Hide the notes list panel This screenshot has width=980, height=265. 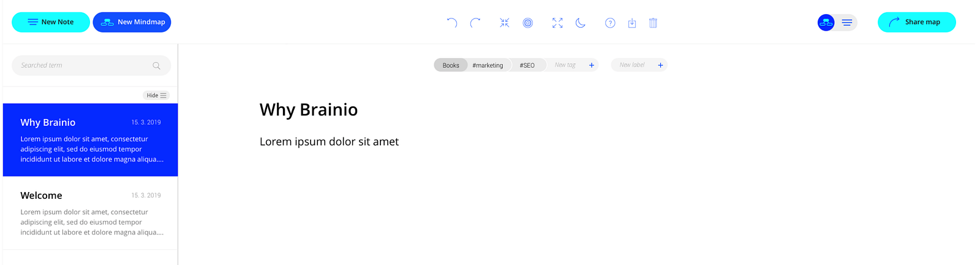tap(156, 95)
